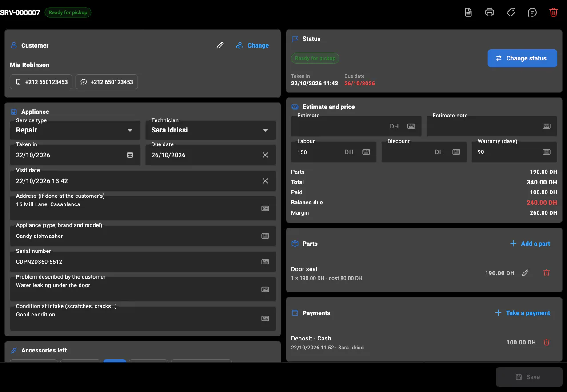Delete the Door seal part
567x392 pixels.
547,273
